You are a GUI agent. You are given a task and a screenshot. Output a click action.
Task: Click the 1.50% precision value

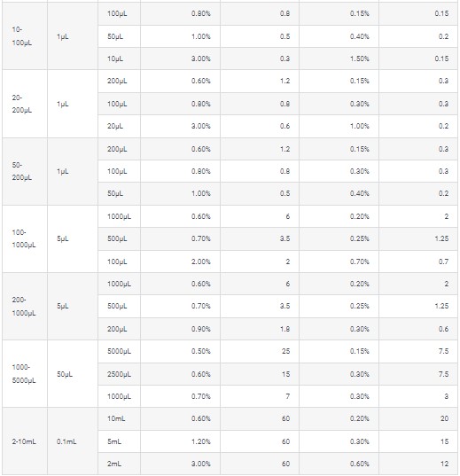click(x=360, y=59)
